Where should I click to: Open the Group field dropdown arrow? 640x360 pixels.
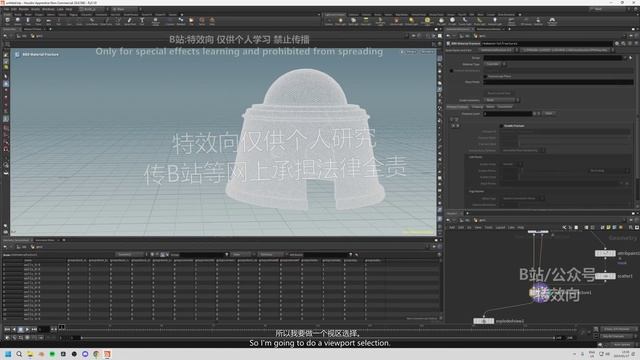[x=625, y=58]
